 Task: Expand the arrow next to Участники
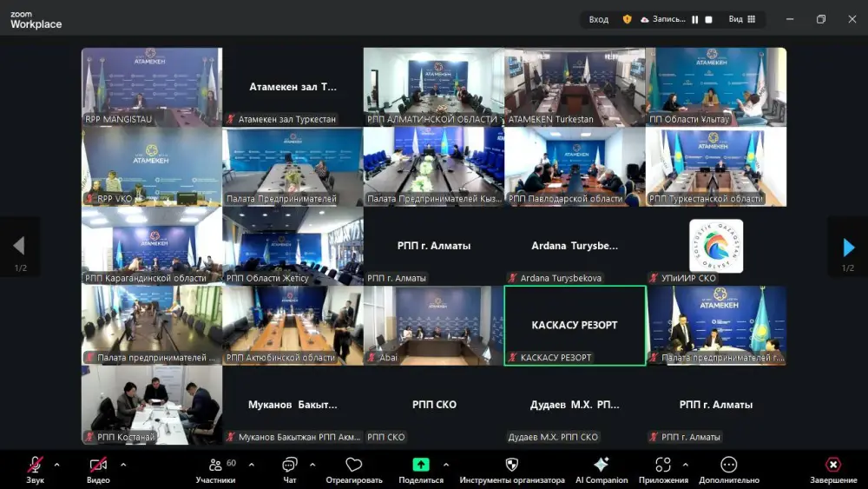tap(252, 465)
